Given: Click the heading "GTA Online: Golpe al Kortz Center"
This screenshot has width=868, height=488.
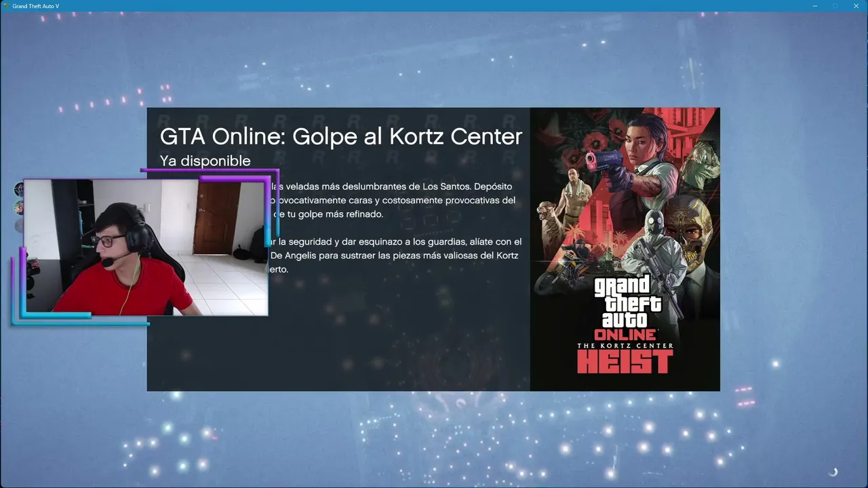Looking at the screenshot, I should point(341,136).
